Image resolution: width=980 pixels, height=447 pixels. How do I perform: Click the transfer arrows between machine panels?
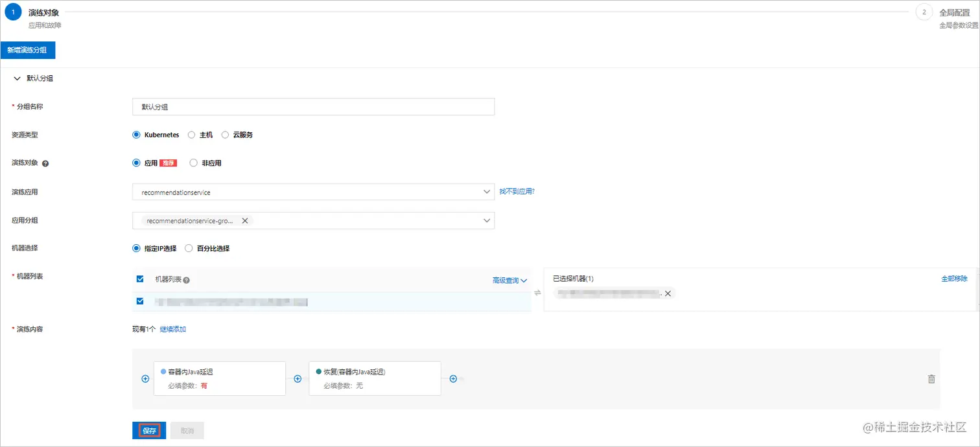[537, 293]
